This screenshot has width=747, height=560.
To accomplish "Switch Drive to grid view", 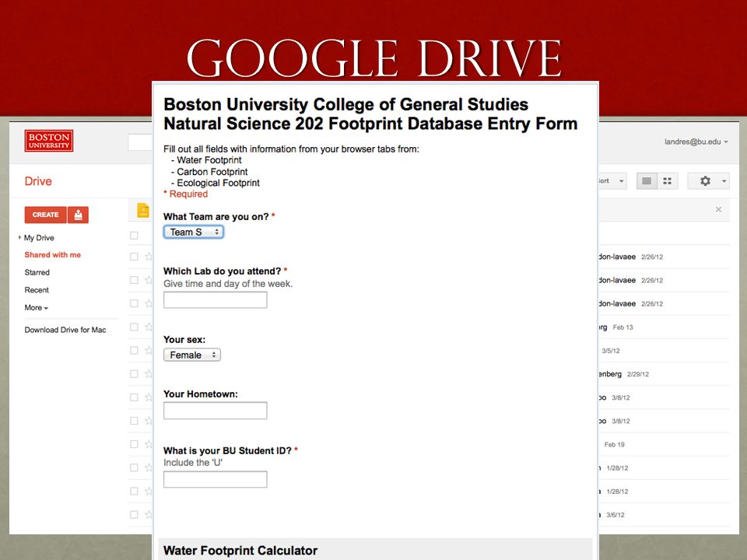I will click(668, 181).
